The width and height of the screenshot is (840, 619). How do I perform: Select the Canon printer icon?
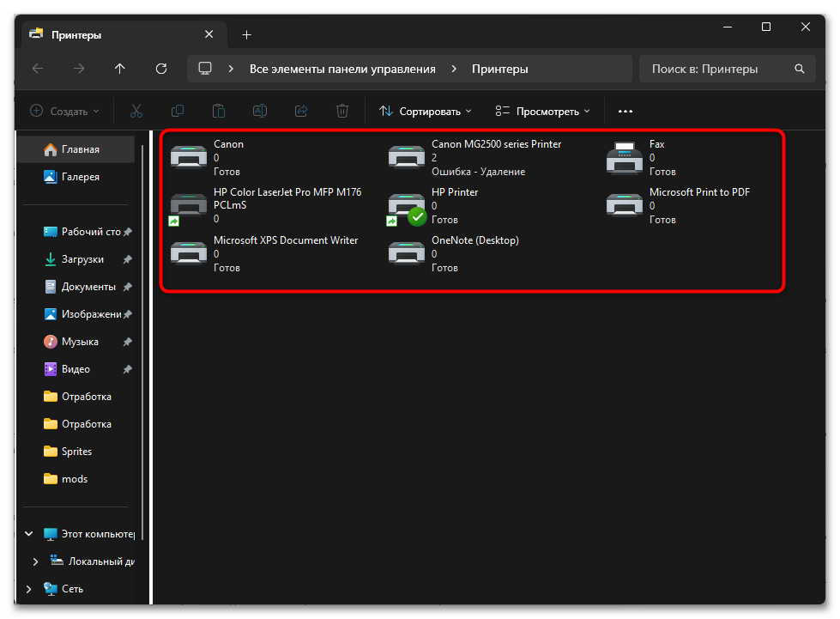[189, 158]
